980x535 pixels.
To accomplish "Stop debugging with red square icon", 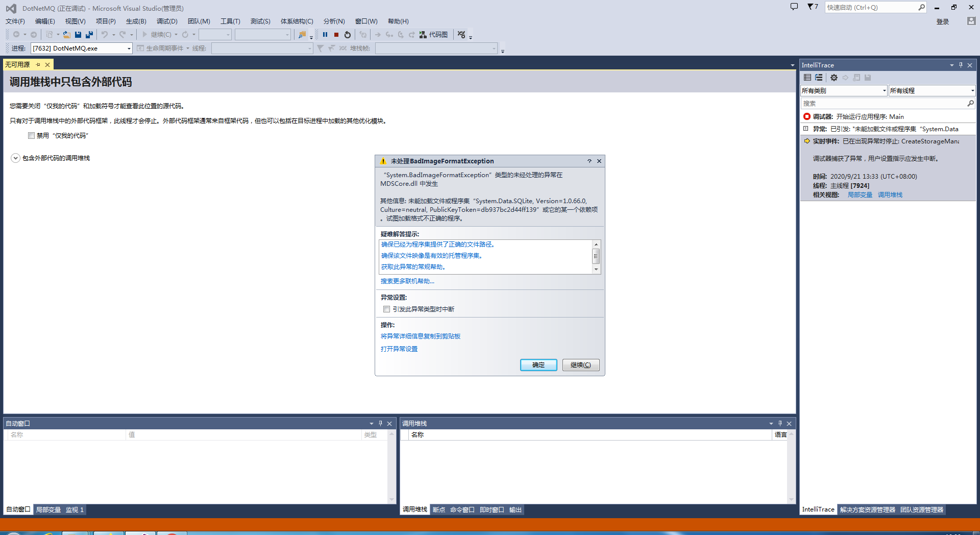I will click(336, 35).
